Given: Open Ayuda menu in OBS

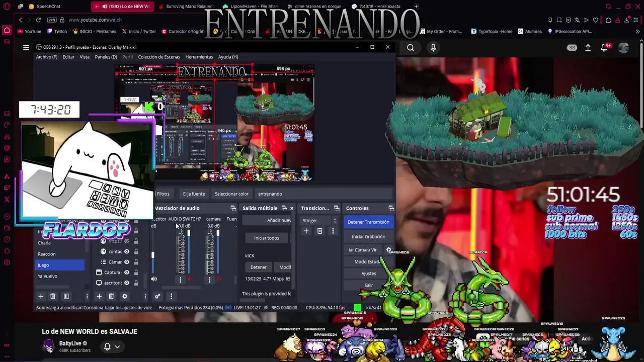Looking at the screenshot, I should click(x=228, y=57).
